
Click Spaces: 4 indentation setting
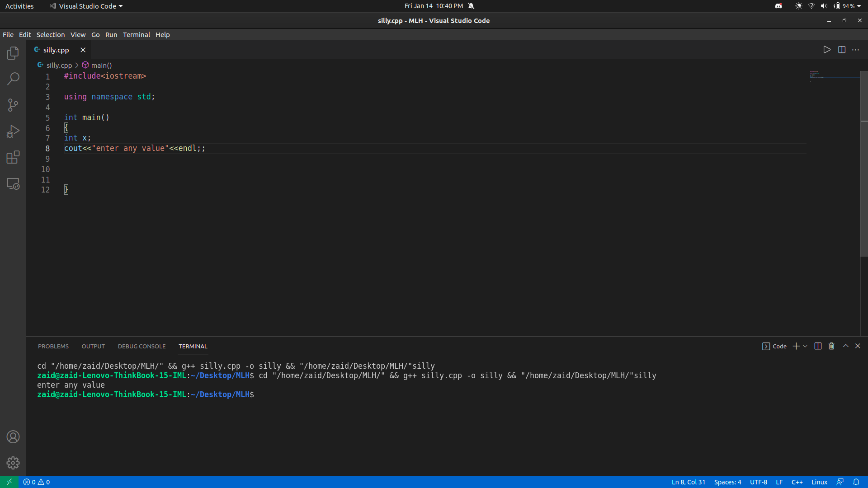tap(727, 482)
